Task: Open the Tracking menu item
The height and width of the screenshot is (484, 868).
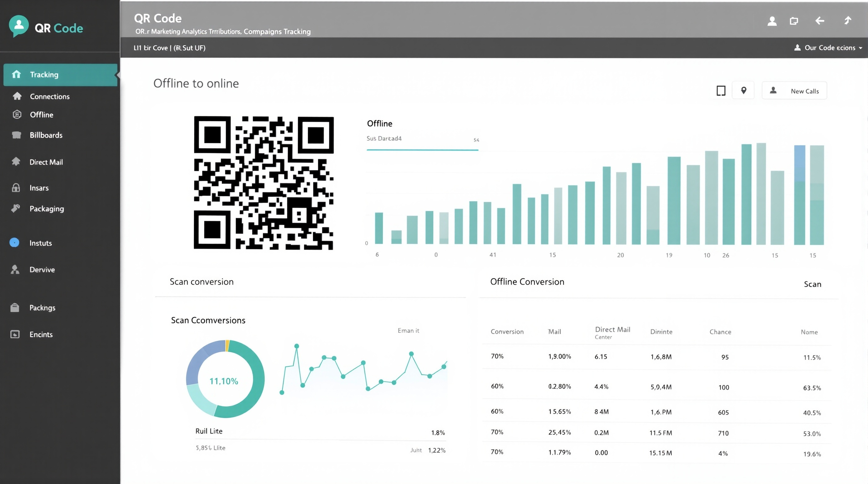Action: [x=60, y=75]
